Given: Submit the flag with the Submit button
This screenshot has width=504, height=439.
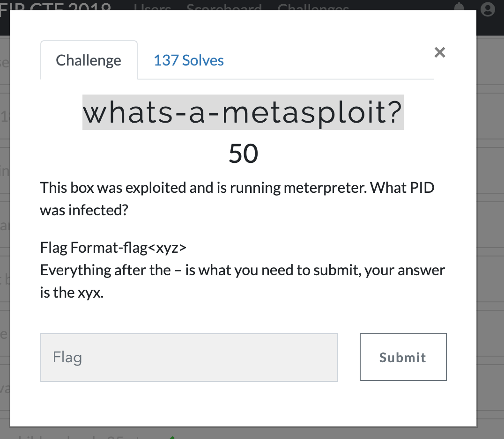Looking at the screenshot, I should [403, 357].
